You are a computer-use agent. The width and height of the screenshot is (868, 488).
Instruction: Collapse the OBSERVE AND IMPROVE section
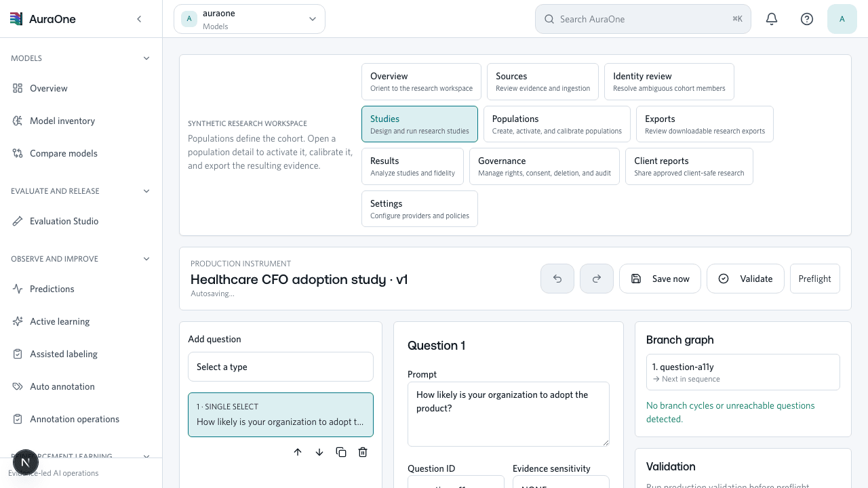(x=146, y=259)
